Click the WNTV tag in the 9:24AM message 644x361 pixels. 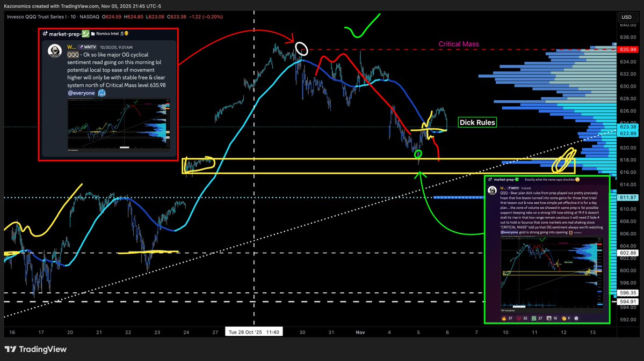pos(513,188)
